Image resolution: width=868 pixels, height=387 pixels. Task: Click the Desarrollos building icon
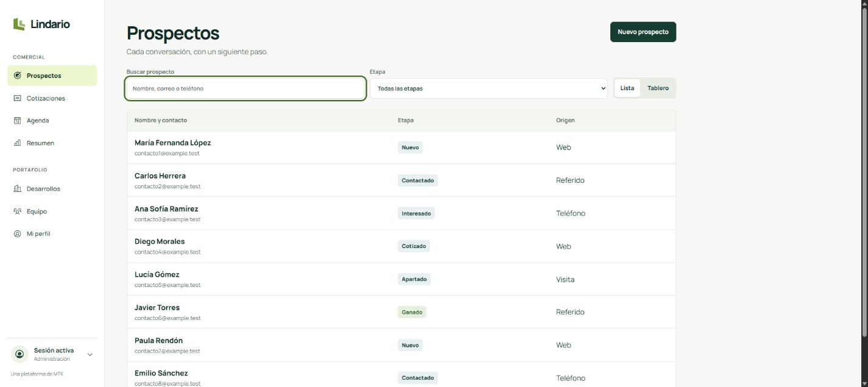pyautogui.click(x=17, y=189)
